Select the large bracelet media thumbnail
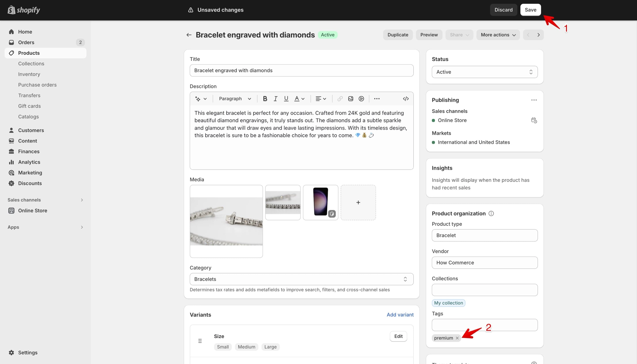This screenshot has width=637, height=364. click(x=226, y=221)
